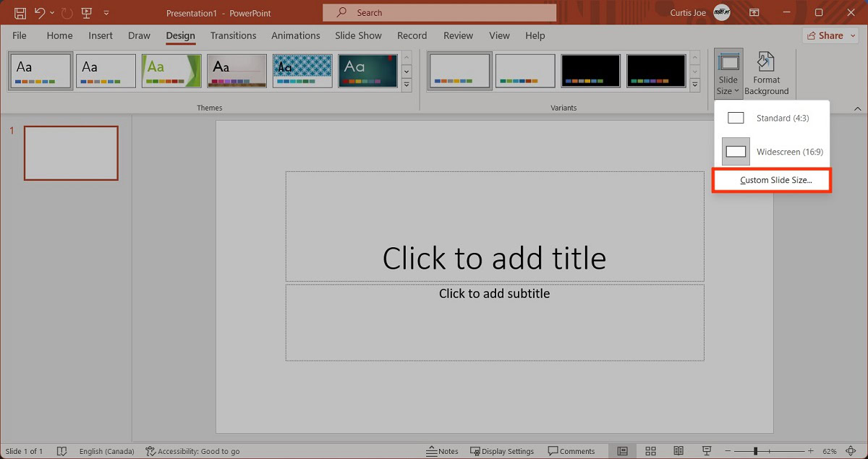Open Customize Quick Access Toolbar dropdown

tap(107, 13)
